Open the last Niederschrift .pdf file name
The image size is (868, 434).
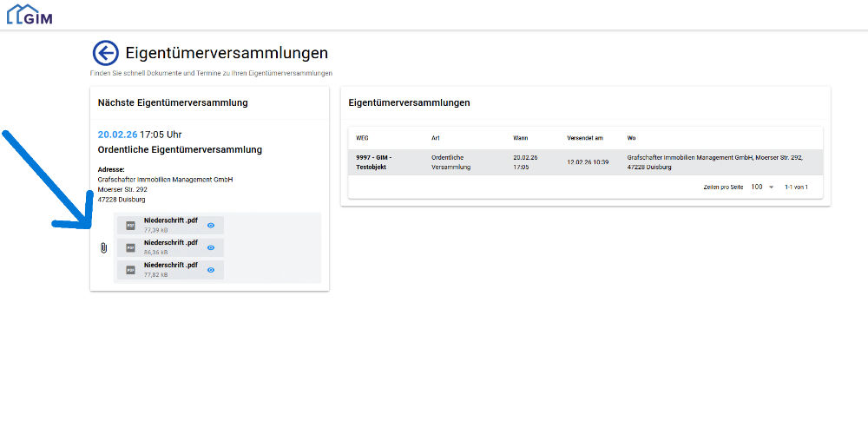coord(170,265)
